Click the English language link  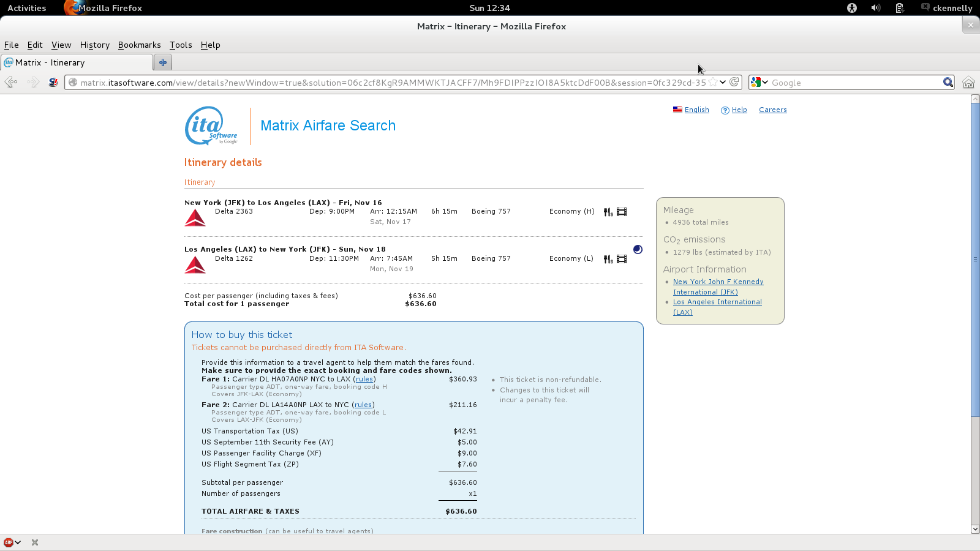[696, 110]
